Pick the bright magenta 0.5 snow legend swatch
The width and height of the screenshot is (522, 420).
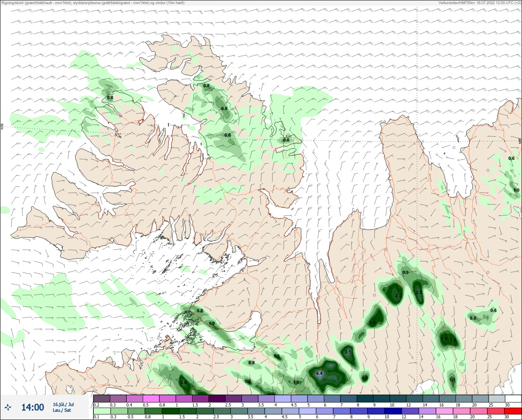point(151,398)
